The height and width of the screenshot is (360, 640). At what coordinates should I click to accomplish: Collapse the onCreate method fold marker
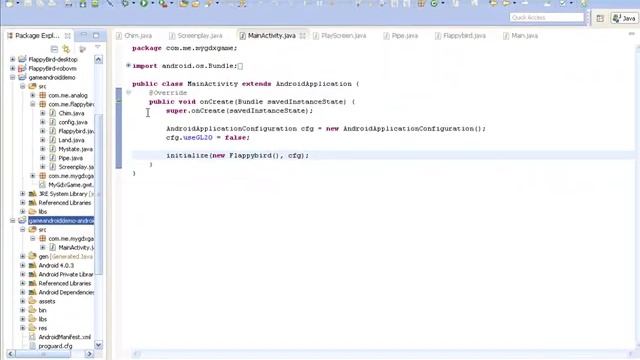(x=128, y=92)
